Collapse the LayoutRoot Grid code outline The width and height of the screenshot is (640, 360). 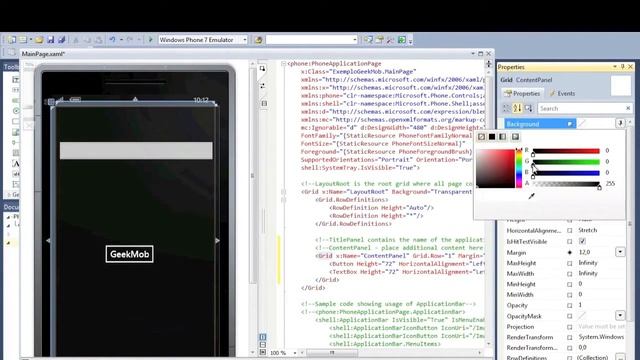(283, 192)
